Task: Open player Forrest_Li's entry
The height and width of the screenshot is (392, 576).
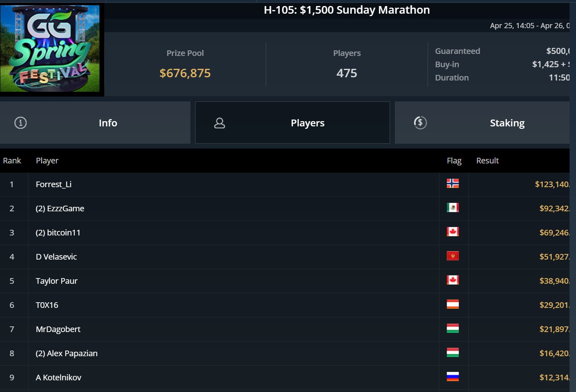Action: pos(54,184)
